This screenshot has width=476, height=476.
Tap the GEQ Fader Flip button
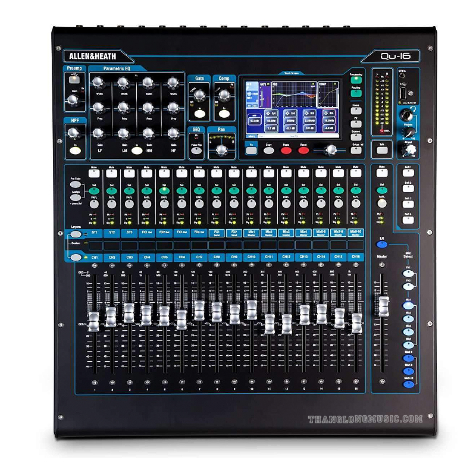pos(196,151)
